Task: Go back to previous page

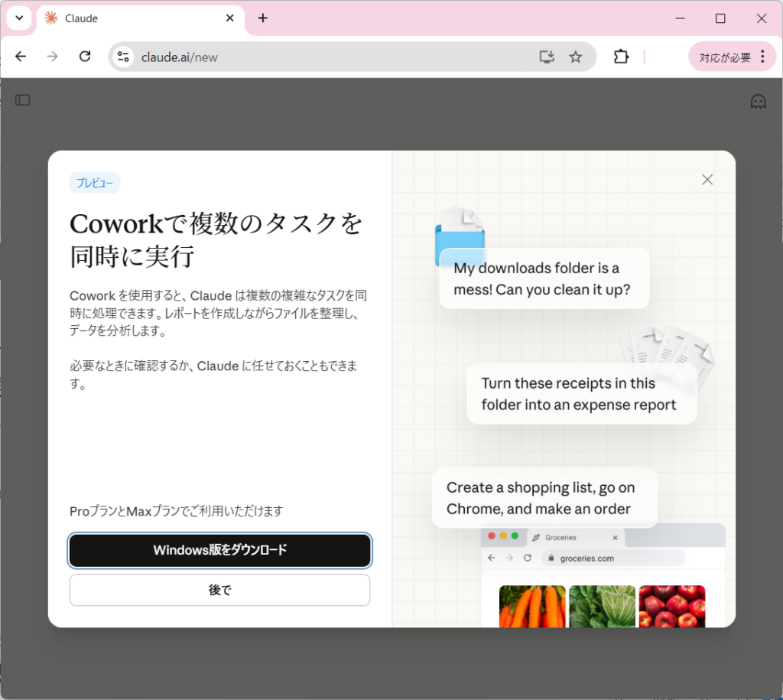Action: tap(21, 57)
